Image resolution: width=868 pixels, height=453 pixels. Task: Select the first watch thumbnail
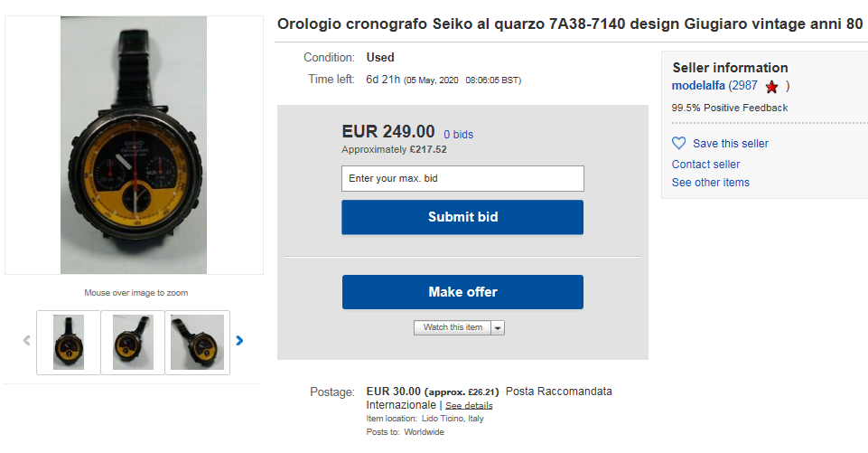point(69,342)
